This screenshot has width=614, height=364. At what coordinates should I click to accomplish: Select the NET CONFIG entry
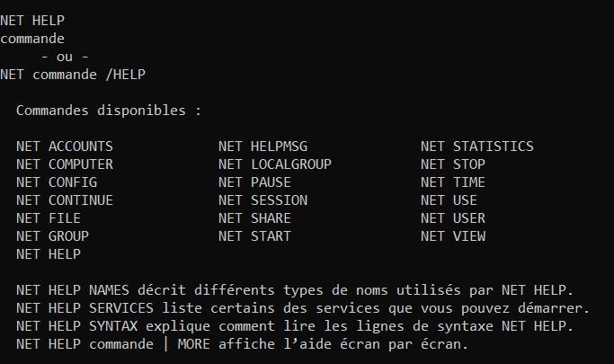[57, 182]
